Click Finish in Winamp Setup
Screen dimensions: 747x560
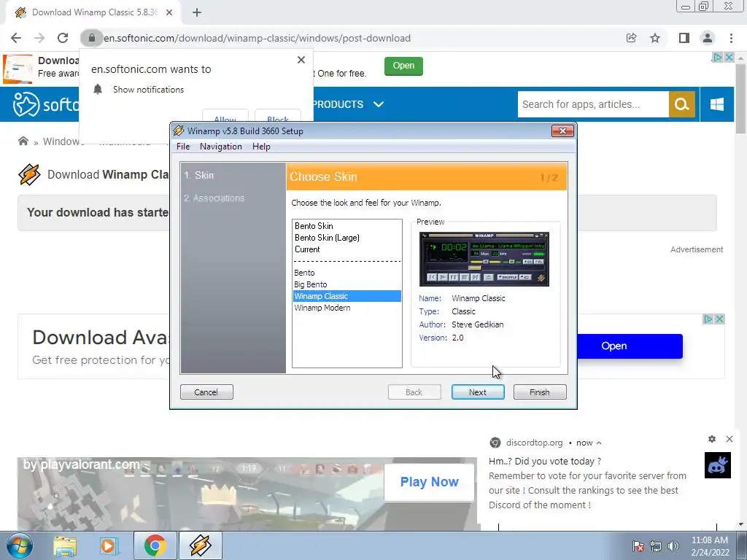540,392
